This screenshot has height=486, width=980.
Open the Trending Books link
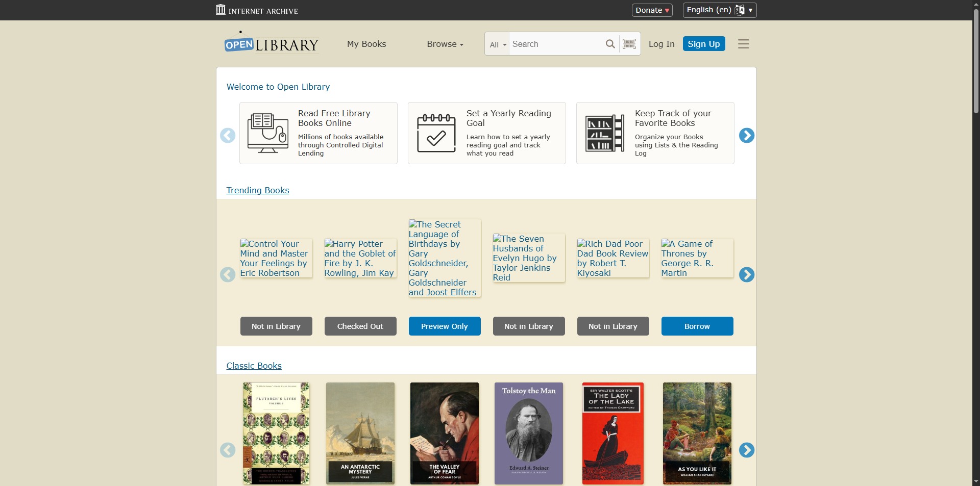tap(258, 190)
